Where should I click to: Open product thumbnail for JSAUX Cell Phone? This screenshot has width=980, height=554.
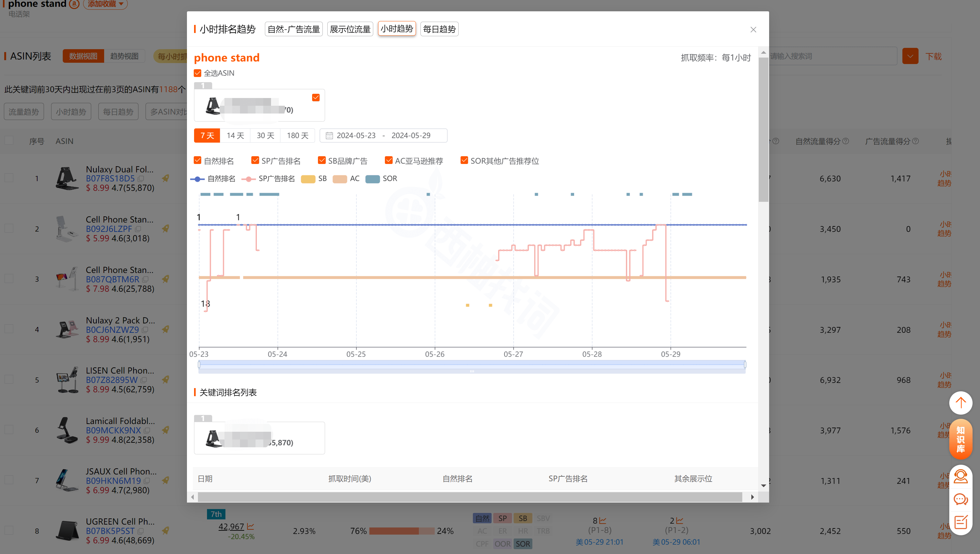[67, 481]
